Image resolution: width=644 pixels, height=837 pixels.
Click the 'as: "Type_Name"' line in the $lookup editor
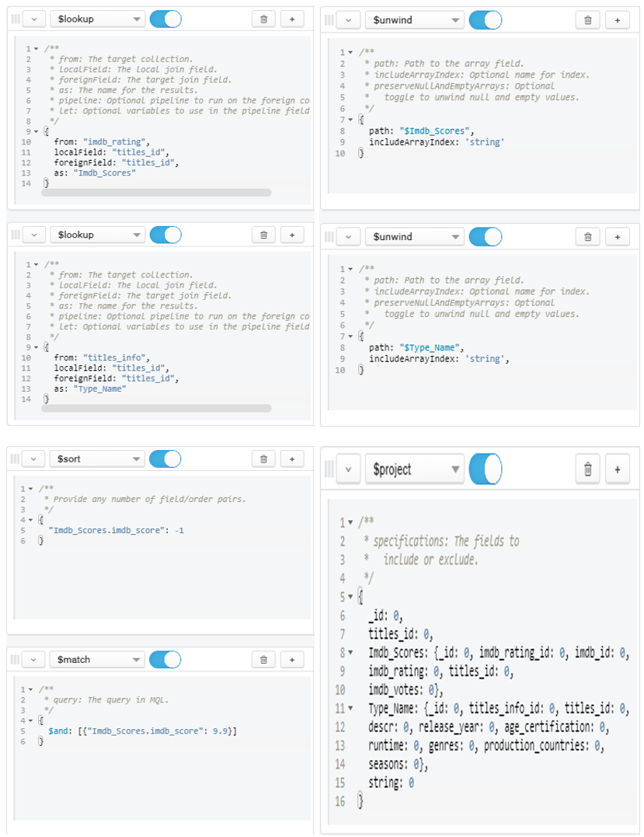(x=90, y=389)
